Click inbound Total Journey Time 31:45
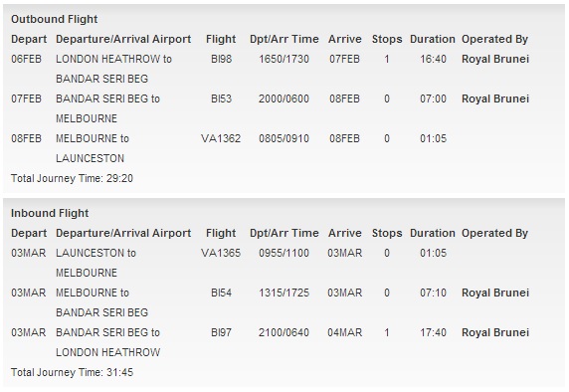Screen dimensions: 569x392 coord(72,372)
